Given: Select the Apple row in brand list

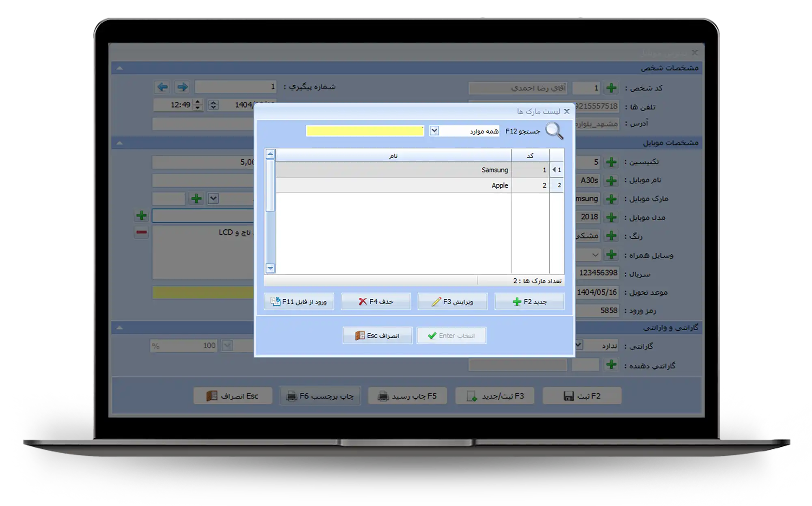Looking at the screenshot, I should 413,185.
